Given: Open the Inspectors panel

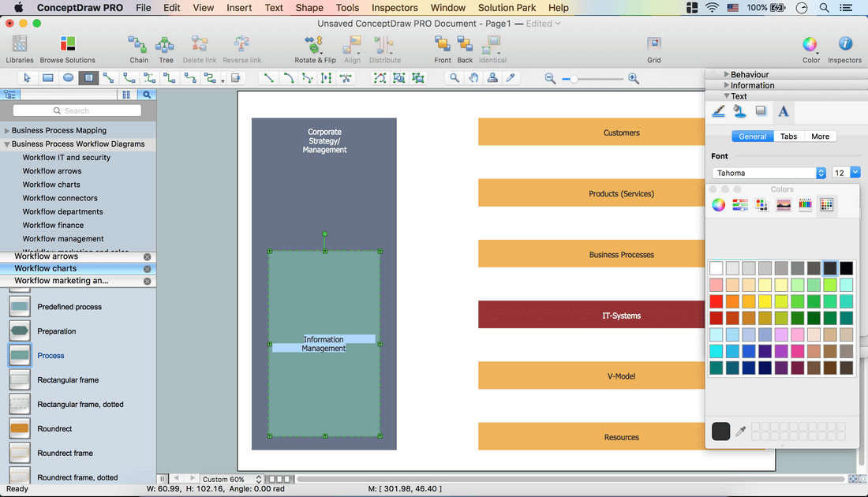Looking at the screenshot, I should coord(844,45).
